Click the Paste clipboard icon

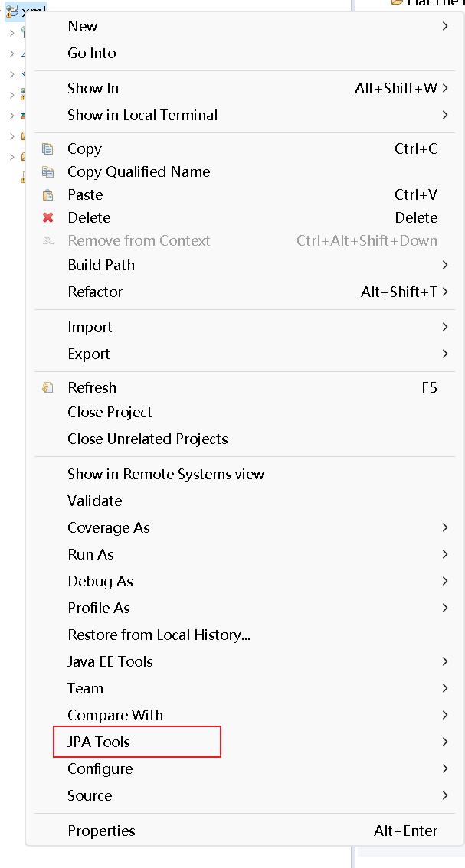[47, 195]
